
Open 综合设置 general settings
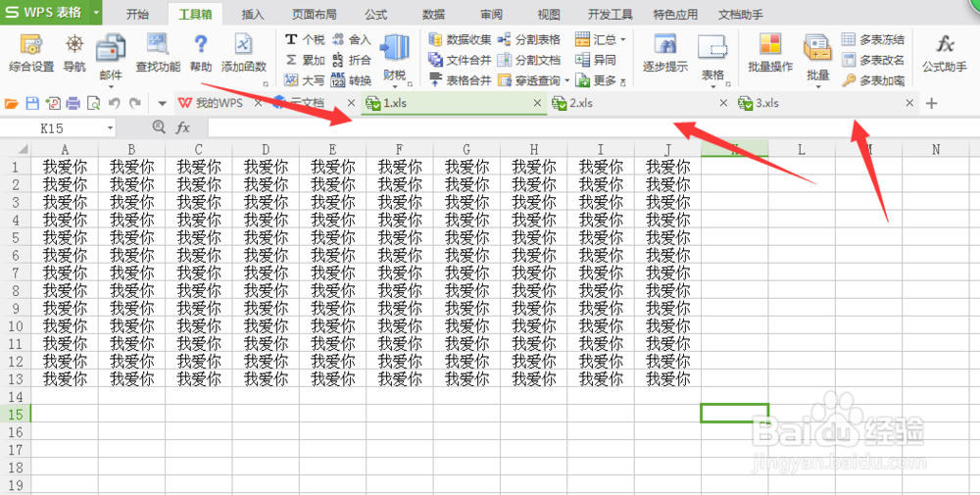click(31, 53)
